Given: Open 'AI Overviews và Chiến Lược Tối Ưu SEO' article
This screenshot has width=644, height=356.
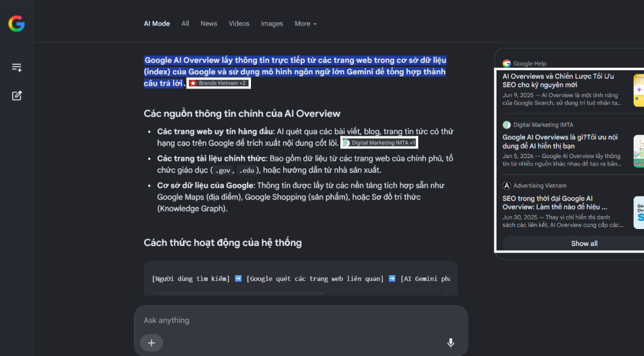Looking at the screenshot, I should pyautogui.click(x=559, y=81).
